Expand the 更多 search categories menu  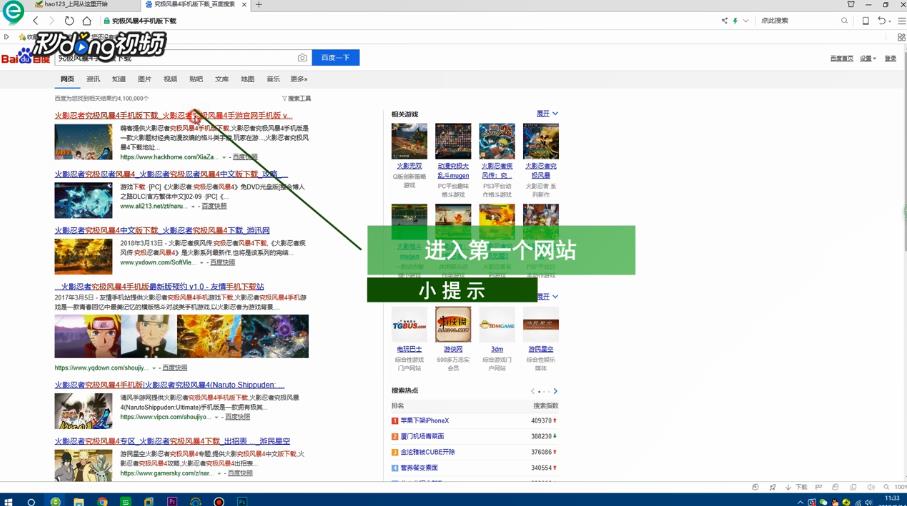click(299, 79)
